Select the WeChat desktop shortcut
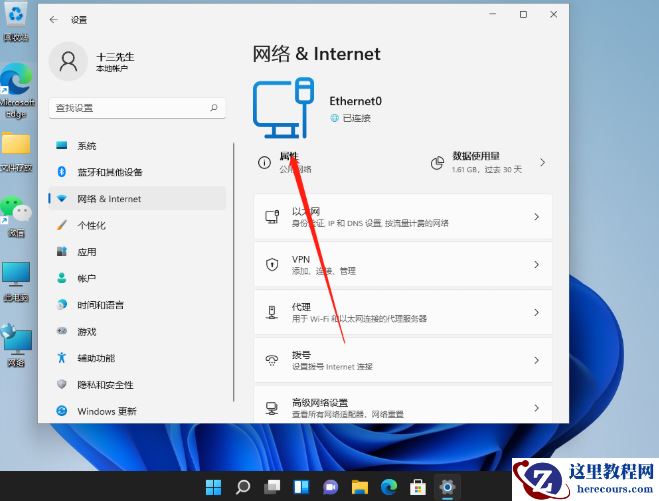Screen dimensions: 659x501 16,217
